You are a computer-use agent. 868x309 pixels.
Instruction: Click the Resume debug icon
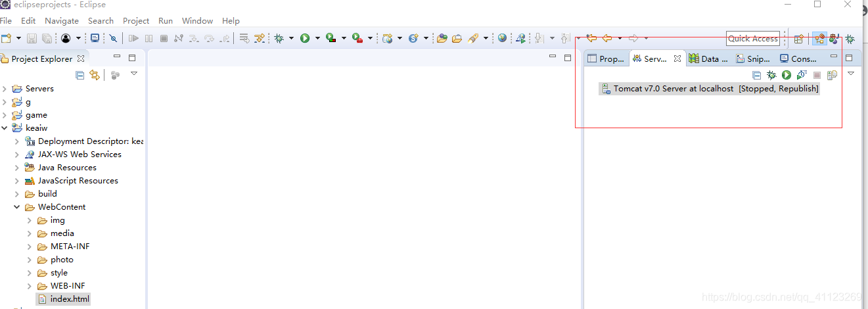coord(133,38)
